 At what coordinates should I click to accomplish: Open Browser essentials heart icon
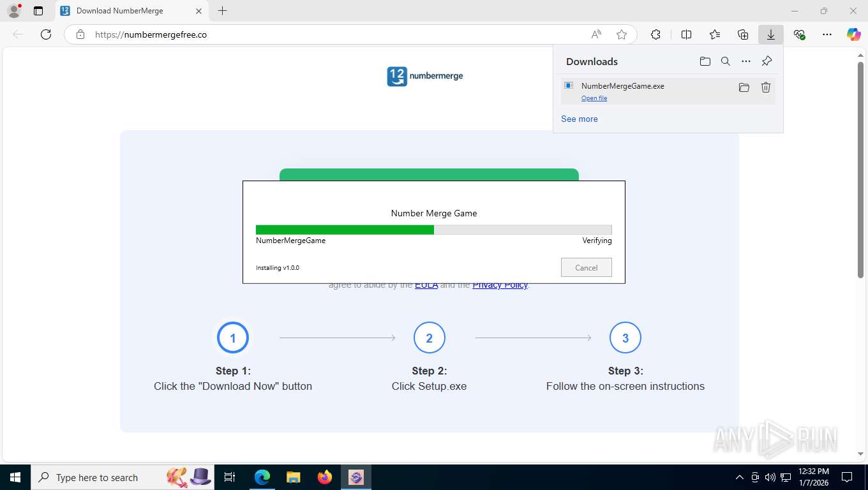(x=799, y=34)
